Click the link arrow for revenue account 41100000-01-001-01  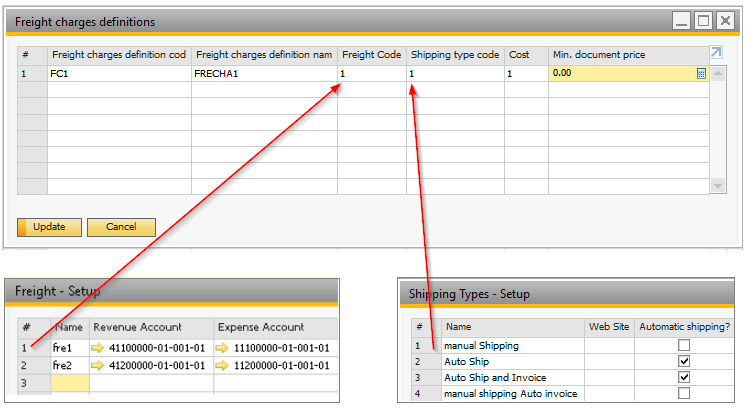click(99, 347)
